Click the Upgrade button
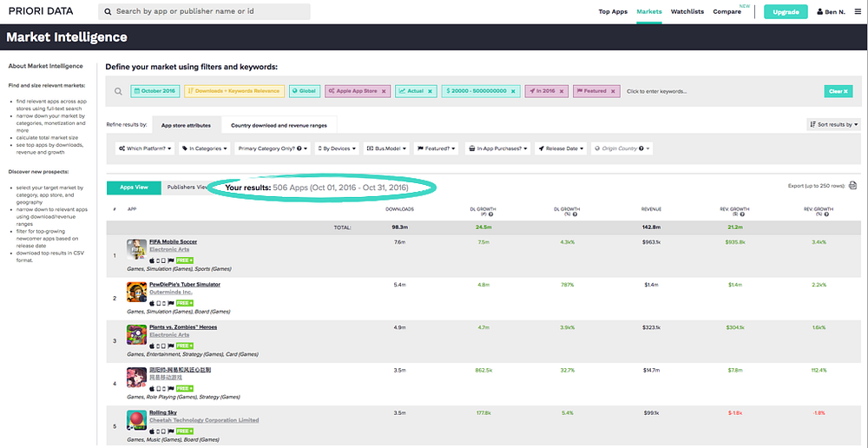Image resolution: width=868 pixels, height=448 pixels. tap(786, 11)
